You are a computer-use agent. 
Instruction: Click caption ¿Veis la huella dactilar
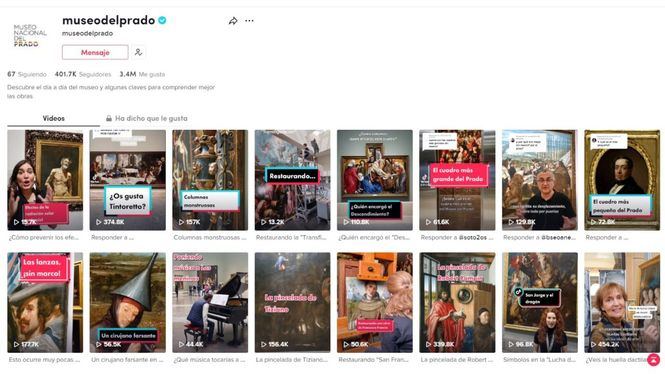tap(616, 360)
